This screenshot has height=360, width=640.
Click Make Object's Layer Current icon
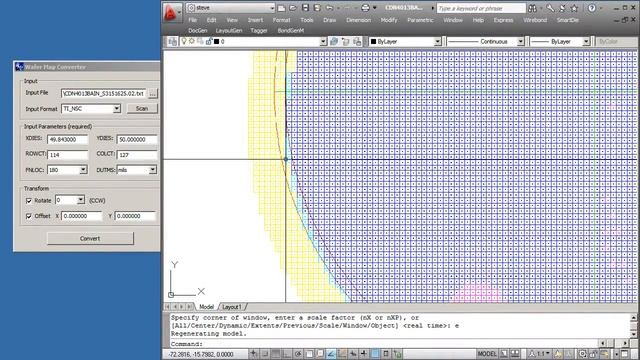click(x=334, y=42)
